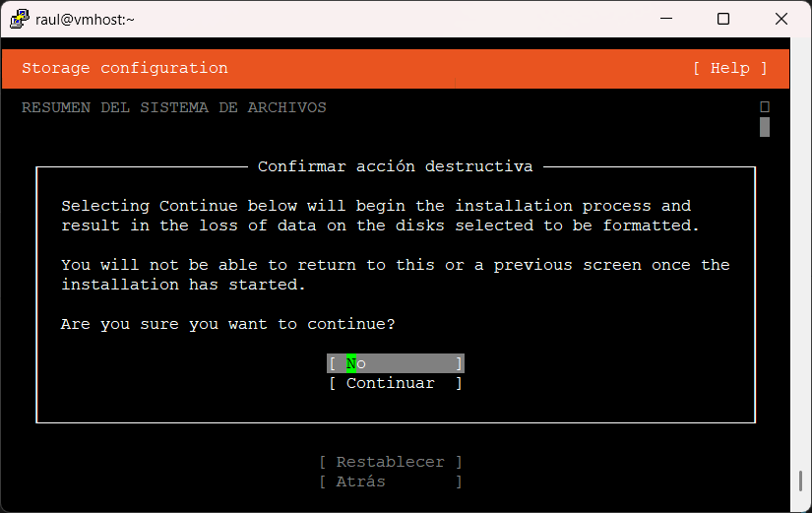Viewport: 812px width, 513px height.
Task: Click the terminal window's vertical scrollbar thumb
Action: (800, 481)
